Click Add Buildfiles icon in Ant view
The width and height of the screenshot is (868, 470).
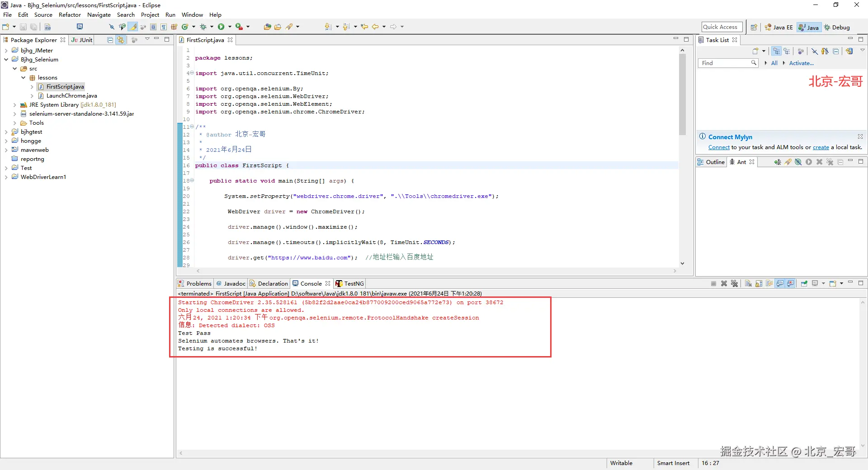[778, 162]
